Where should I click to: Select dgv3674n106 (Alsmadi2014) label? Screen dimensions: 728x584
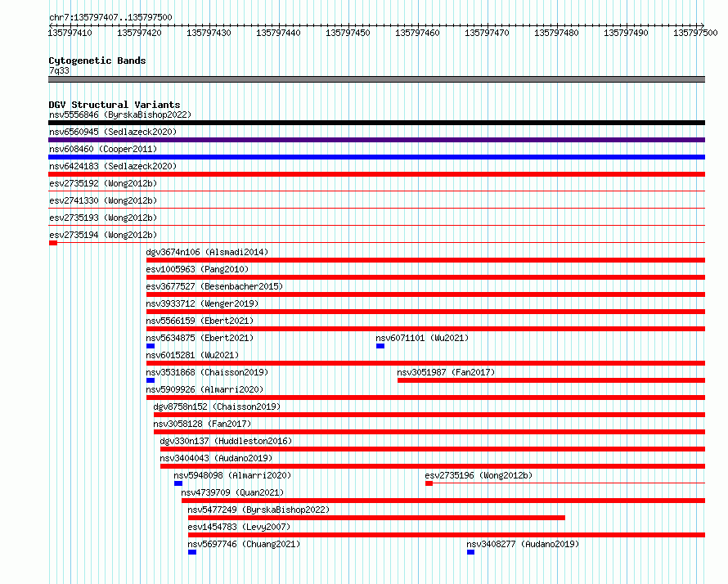click(207, 252)
